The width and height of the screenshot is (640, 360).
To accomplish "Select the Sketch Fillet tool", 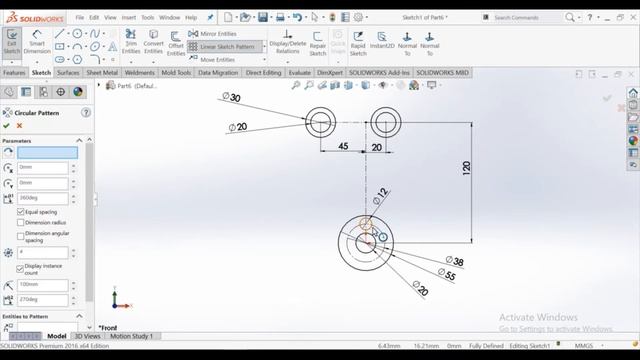I will click(x=95, y=60).
